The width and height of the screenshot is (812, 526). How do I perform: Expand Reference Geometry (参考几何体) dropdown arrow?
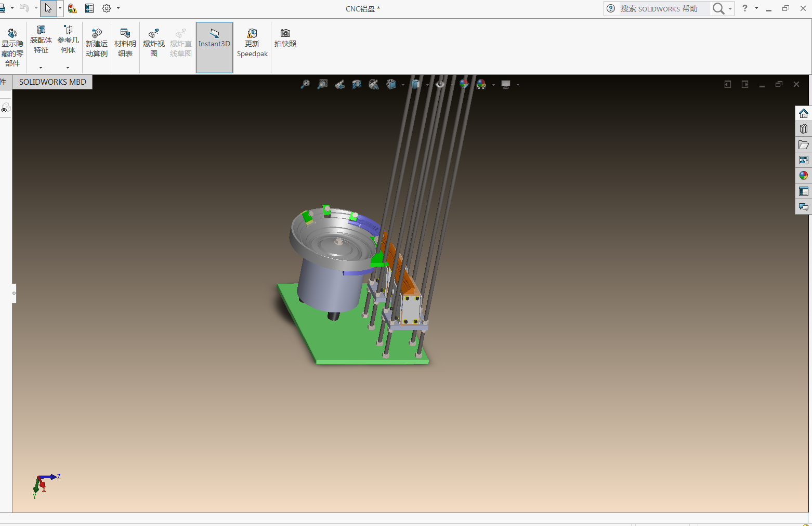coord(68,68)
